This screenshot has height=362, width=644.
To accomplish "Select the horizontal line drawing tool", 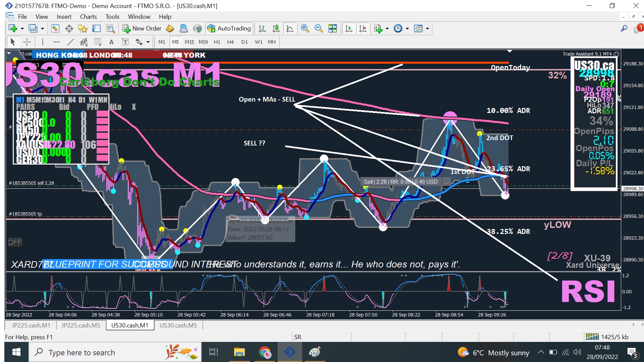I will tap(56, 42).
